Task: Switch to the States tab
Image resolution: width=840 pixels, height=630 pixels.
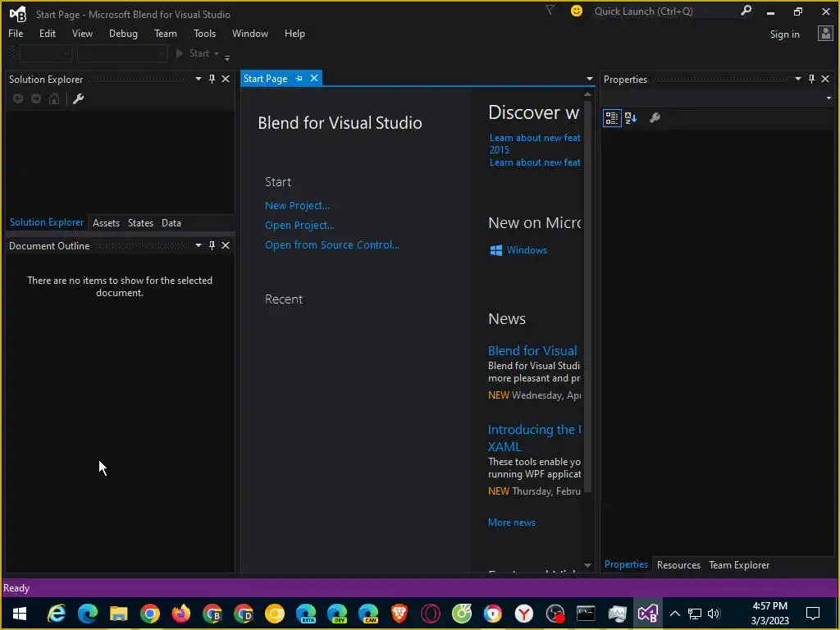Action: pos(140,223)
